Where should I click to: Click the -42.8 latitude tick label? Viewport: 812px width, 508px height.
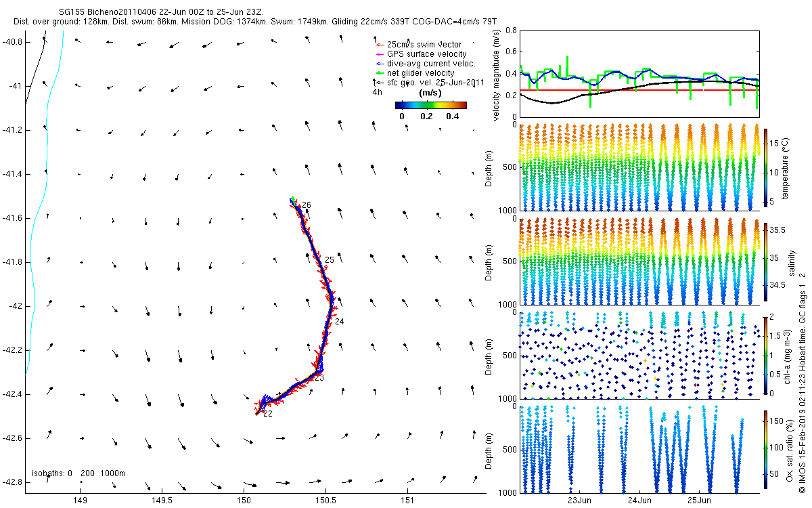[12, 482]
